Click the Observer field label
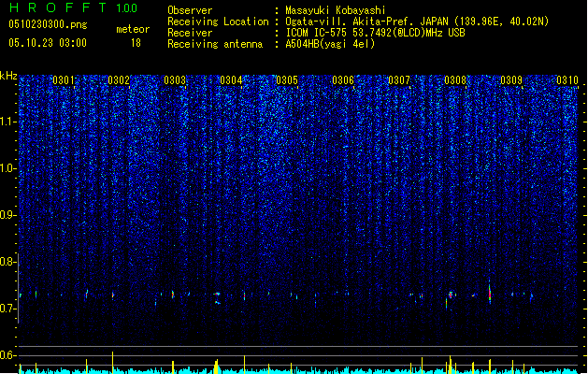This screenshot has width=588, height=374. click(x=190, y=10)
